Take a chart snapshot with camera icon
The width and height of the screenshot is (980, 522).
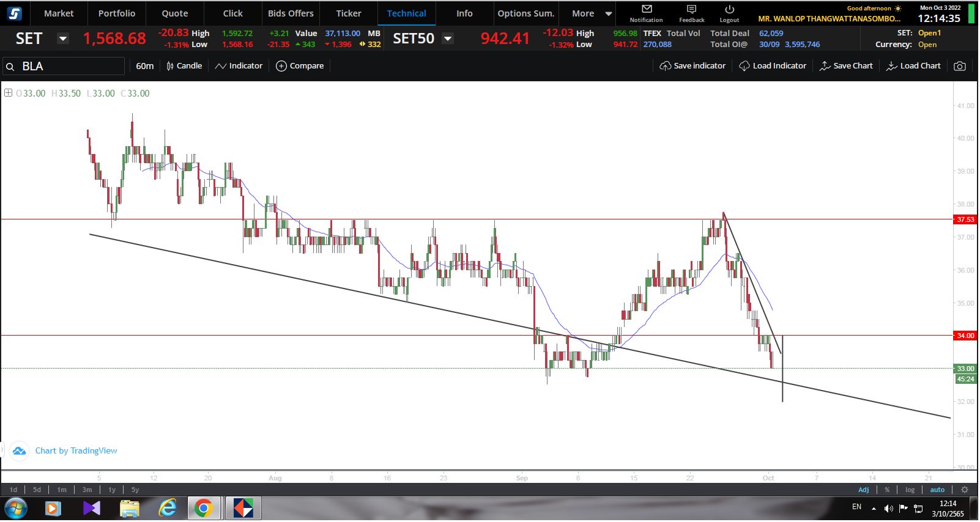tap(960, 66)
